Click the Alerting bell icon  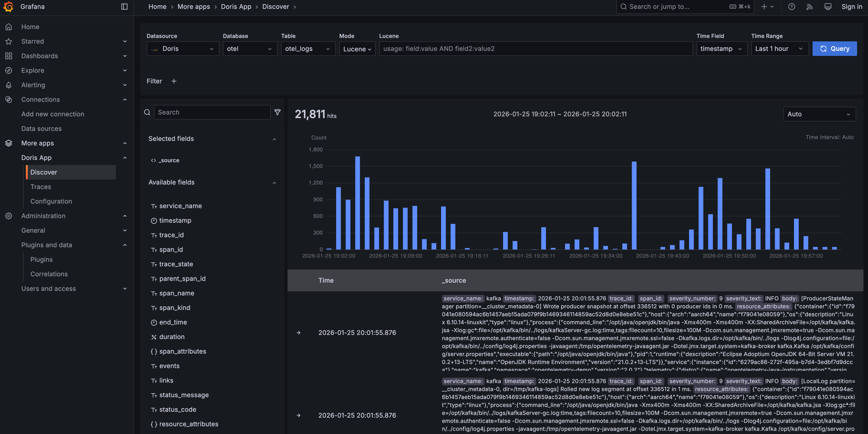9,85
